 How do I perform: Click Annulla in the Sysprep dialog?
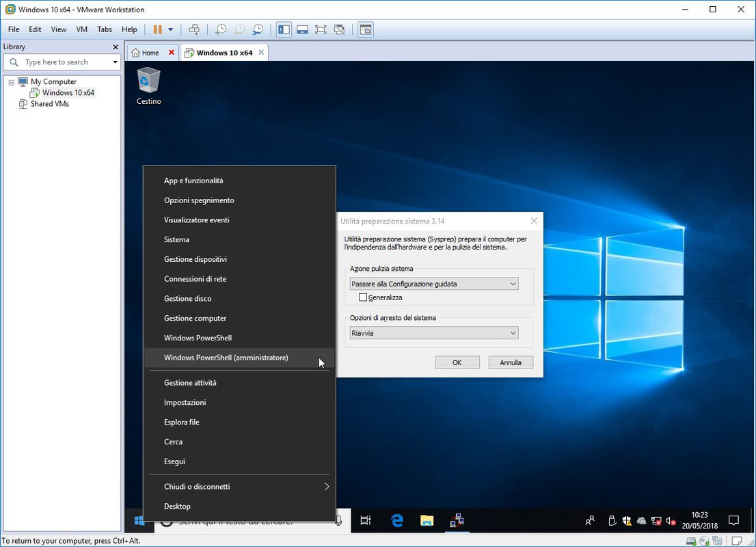[511, 363]
